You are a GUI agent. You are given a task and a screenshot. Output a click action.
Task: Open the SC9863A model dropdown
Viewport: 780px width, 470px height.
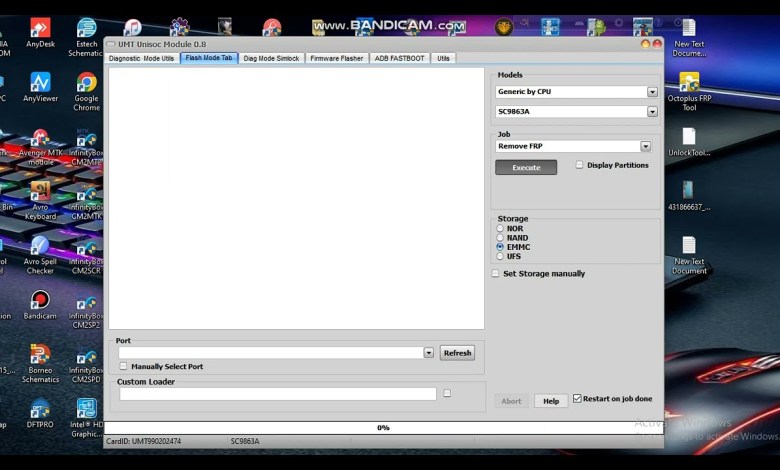pyautogui.click(x=652, y=112)
